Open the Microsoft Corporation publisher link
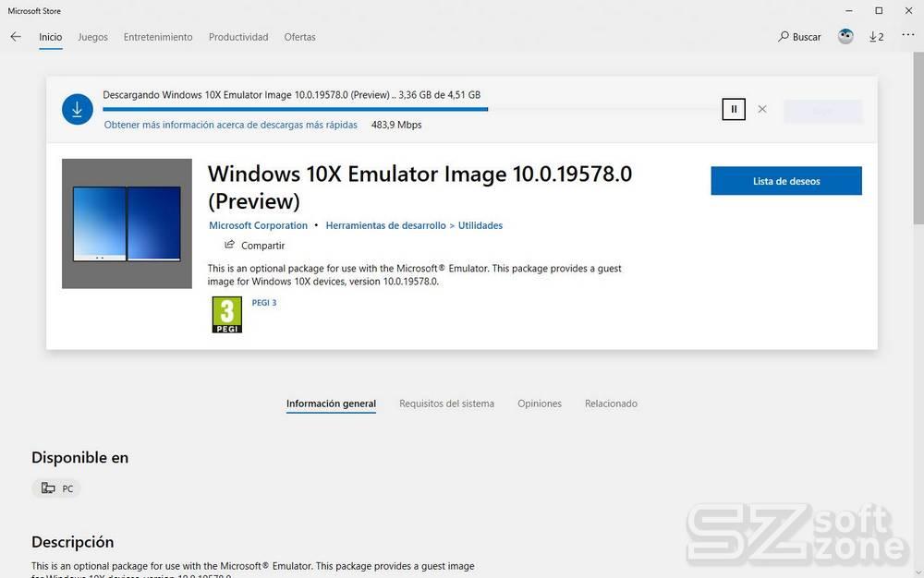The height and width of the screenshot is (578, 924). coord(258,225)
